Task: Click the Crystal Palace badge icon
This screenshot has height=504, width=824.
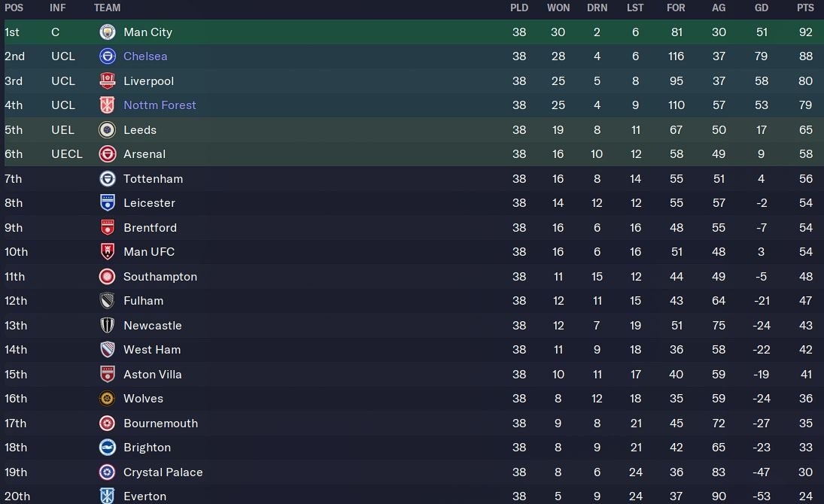Action: (x=107, y=472)
